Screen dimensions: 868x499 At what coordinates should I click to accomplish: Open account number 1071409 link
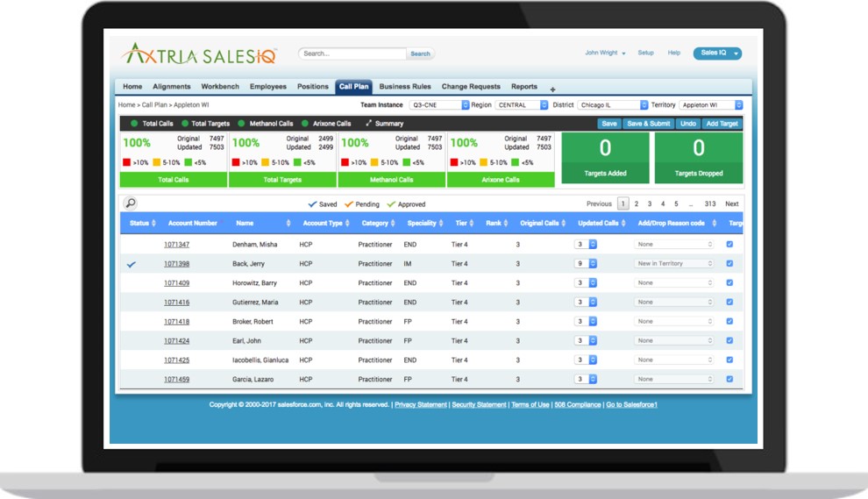coord(176,283)
